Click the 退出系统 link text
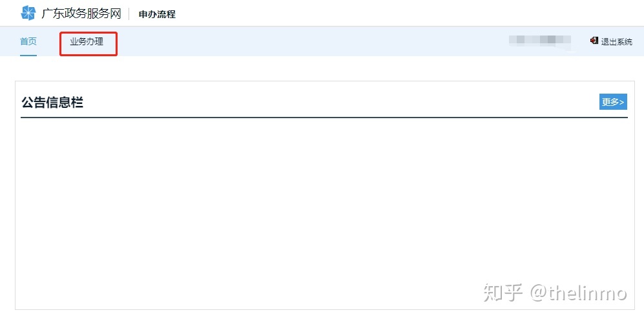This screenshot has height=319, width=644. (616, 41)
